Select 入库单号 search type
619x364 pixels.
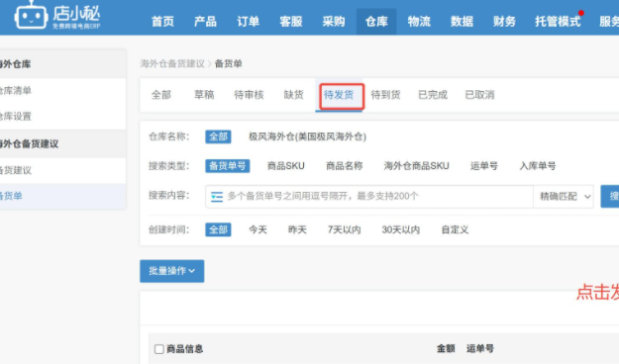538,166
